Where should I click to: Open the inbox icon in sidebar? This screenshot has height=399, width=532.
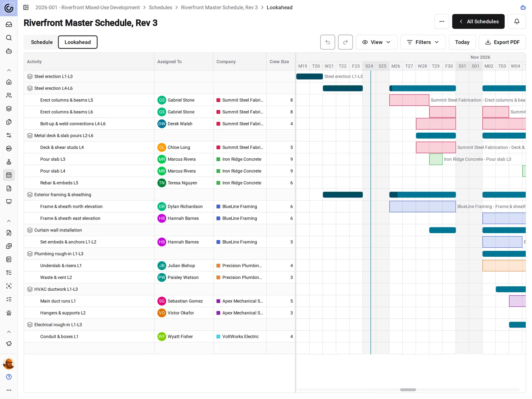(9, 24)
